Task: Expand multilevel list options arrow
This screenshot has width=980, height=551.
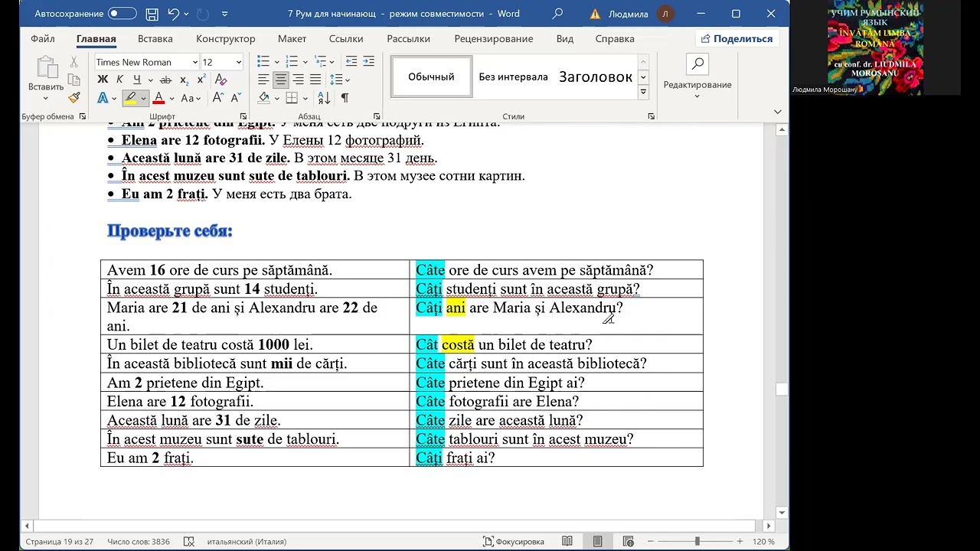Action: [332, 62]
